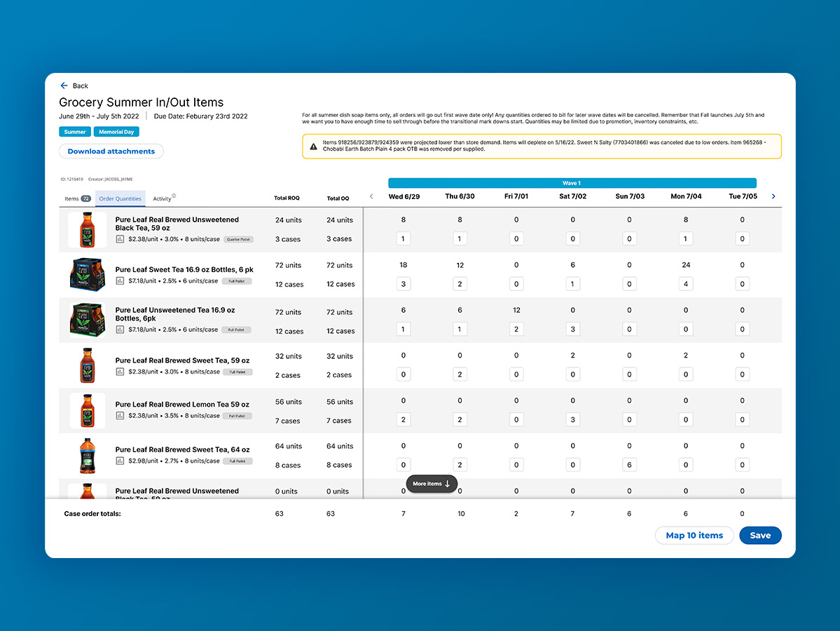Click the Activity tab info icon
The image size is (840, 631).
point(174,196)
